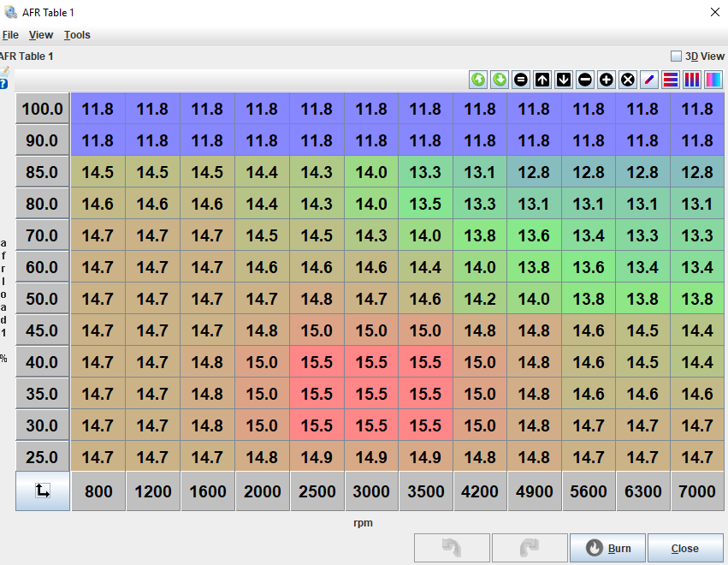Click the redo arrow button
Image resolution: width=728 pixels, height=565 pixels.
[530, 548]
